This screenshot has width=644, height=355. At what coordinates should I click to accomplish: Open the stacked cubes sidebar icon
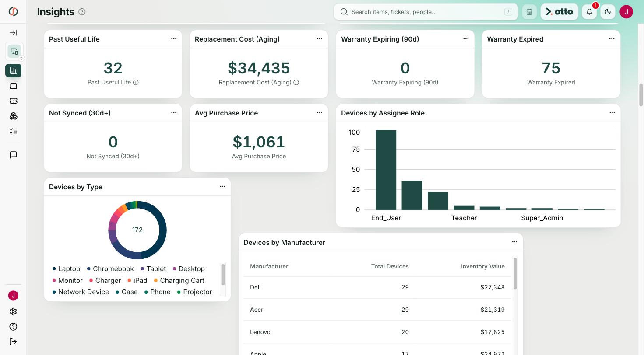13,116
